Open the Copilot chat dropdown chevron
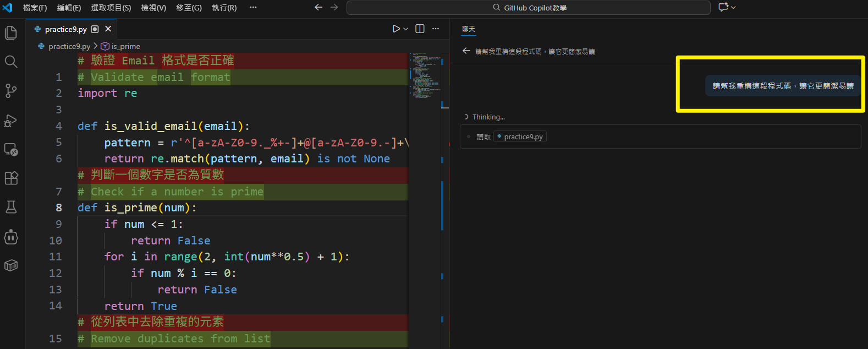Screen dimensions: 868x349 733,8
